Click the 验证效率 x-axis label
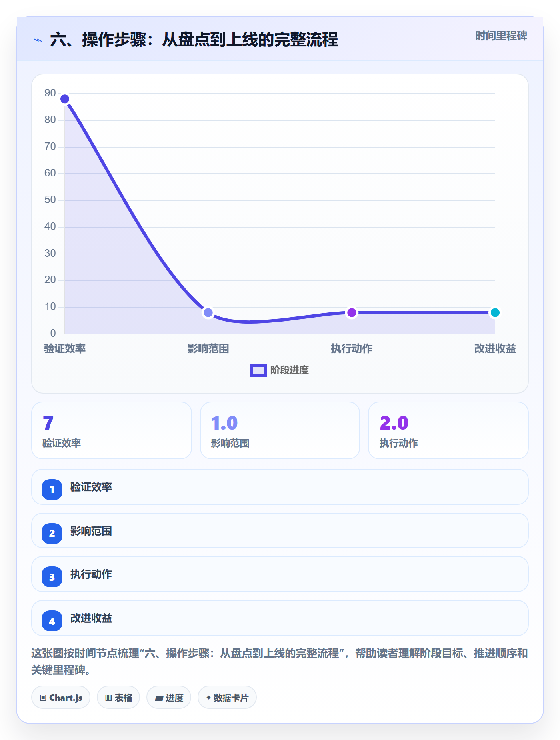Viewport: 560px width, 740px height. [x=65, y=349]
